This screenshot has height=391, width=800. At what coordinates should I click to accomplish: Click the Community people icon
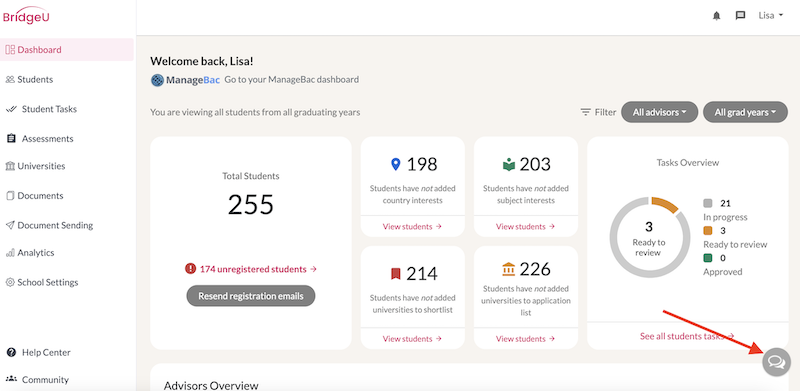pyautogui.click(x=11, y=379)
